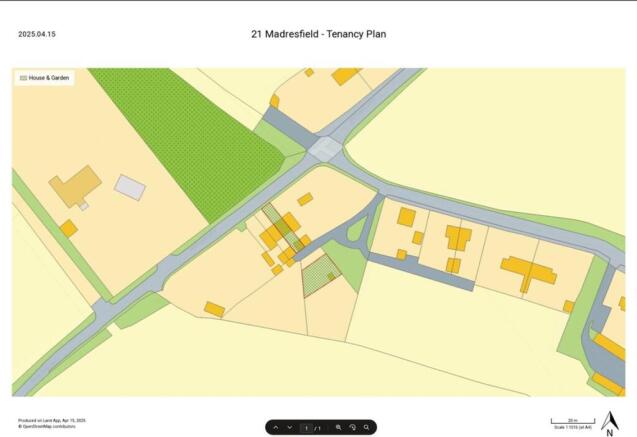This screenshot has width=637, height=437.
Task: Click the House & Garden legend label
Action: [49, 77]
